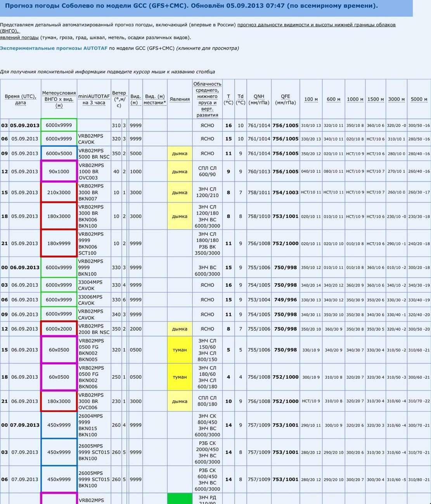This screenshot has height=504, width=431.
Task: Select the QFE (мм/гПа) column header
Action: click(x=286, y=99)
